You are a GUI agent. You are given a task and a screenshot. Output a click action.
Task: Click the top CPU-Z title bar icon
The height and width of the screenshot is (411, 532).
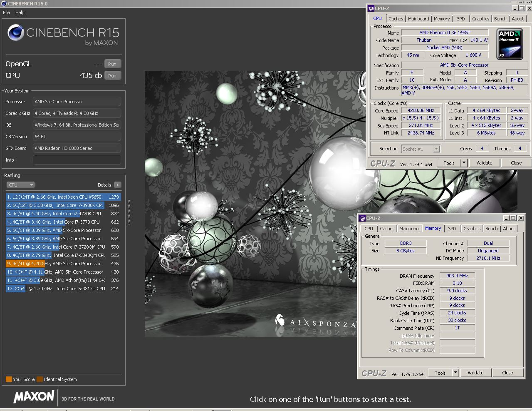[371, 8]
